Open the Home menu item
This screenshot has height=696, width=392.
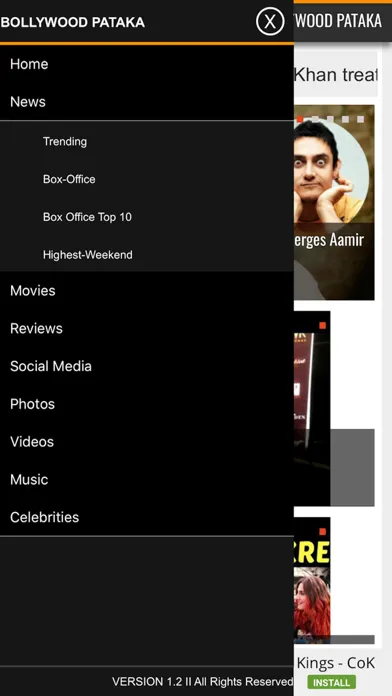tap(147, 64)
